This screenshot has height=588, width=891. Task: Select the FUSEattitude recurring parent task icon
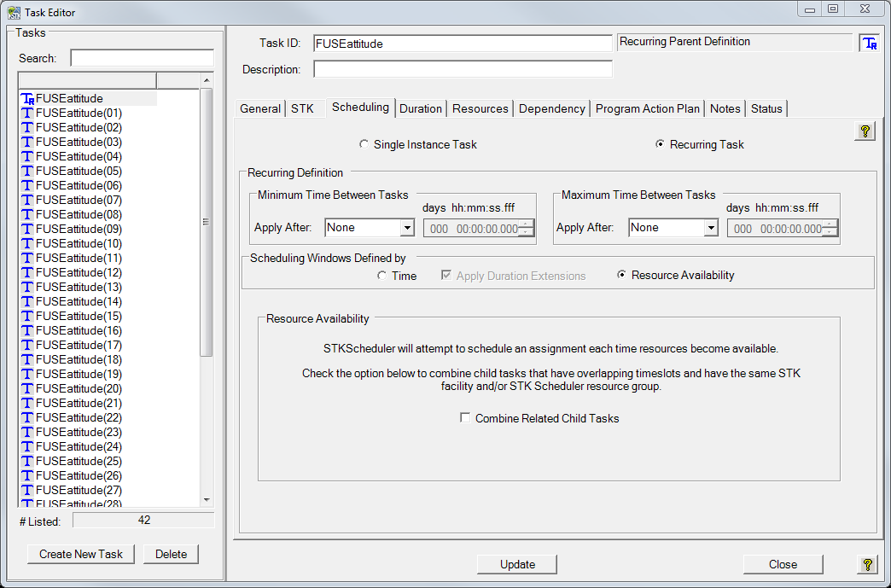click(x=27, y=99)
